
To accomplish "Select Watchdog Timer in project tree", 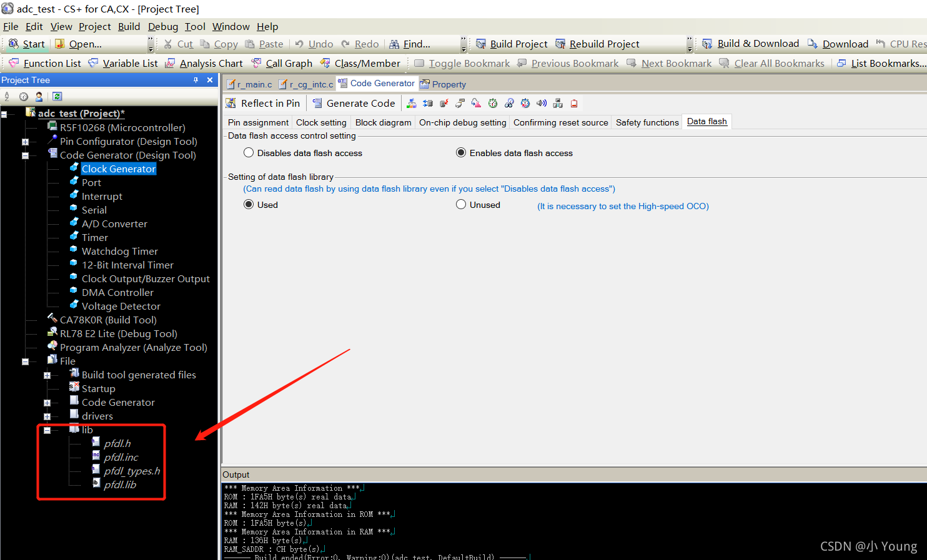I will click(x=119, y=252).
